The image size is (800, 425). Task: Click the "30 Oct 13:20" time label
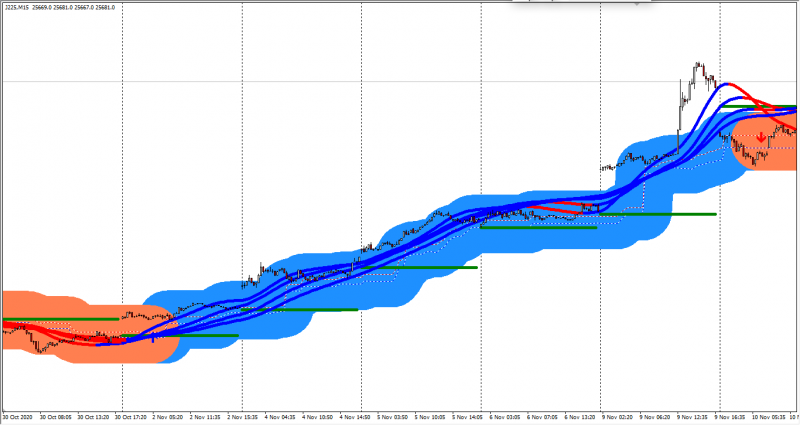point(93,417)
